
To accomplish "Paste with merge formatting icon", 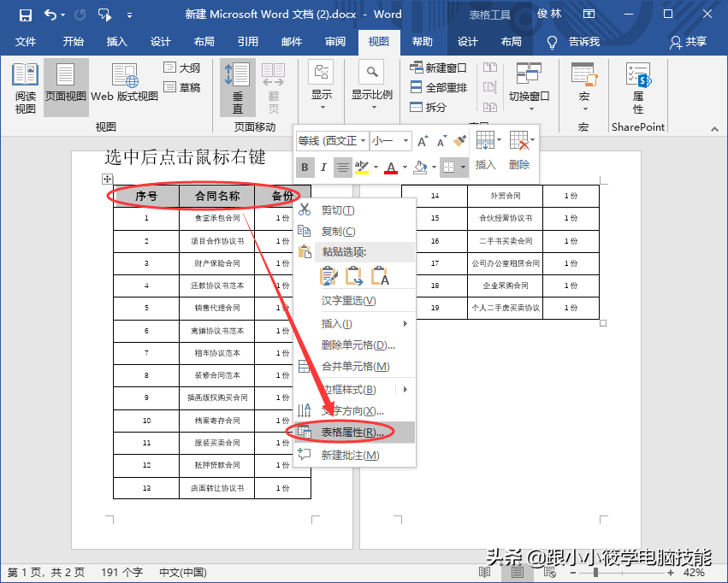I will coord(354,276).
